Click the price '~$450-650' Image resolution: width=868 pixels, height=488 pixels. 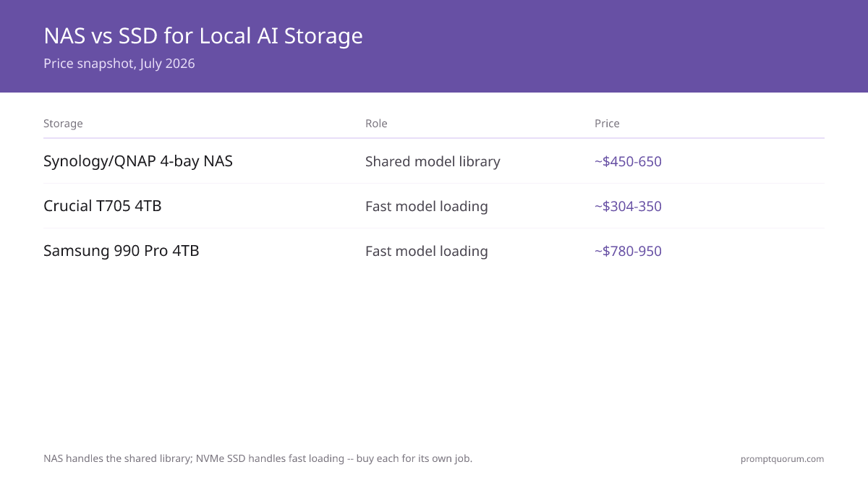click(x=628, y=161)
